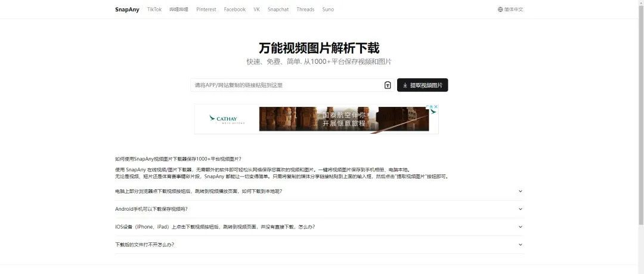
Task: Click the chevron beside the IOS question
Action: tap(520, 227)
